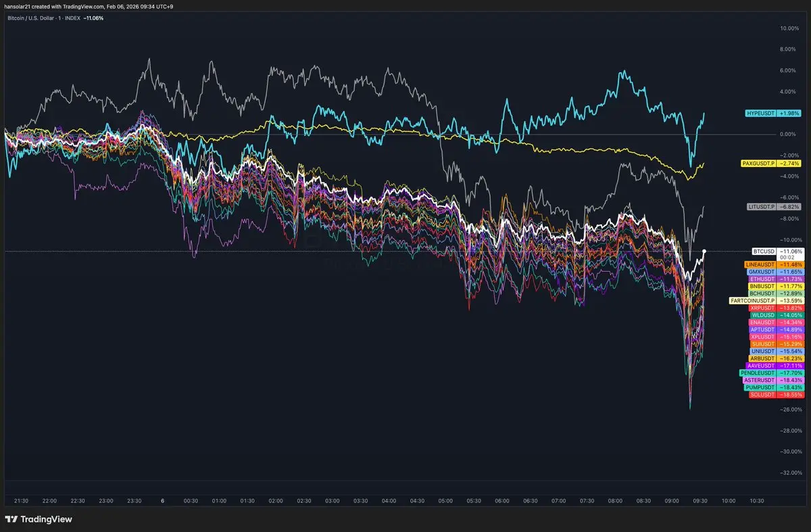Select the PENDLEUSDT series label

758,373
